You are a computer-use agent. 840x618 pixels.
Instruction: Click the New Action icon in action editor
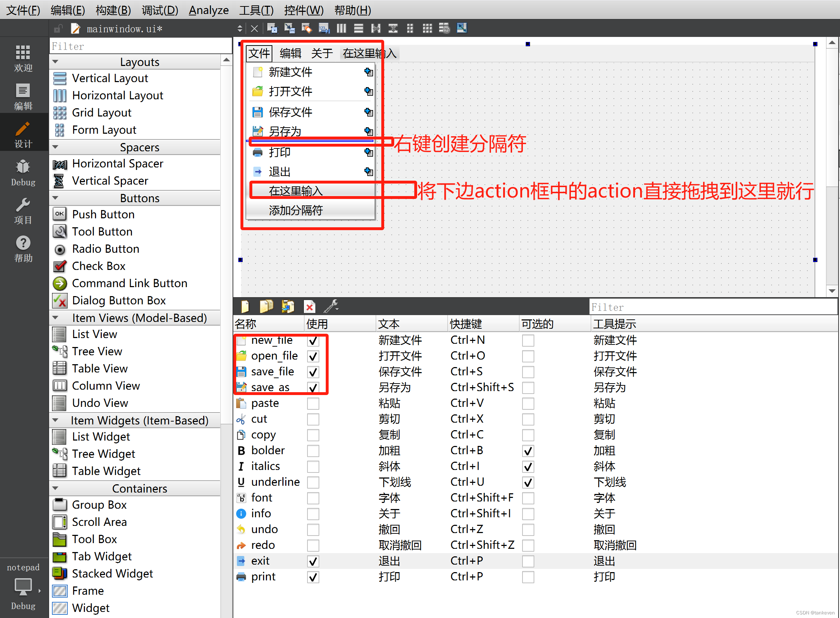(x=245, y=307)
